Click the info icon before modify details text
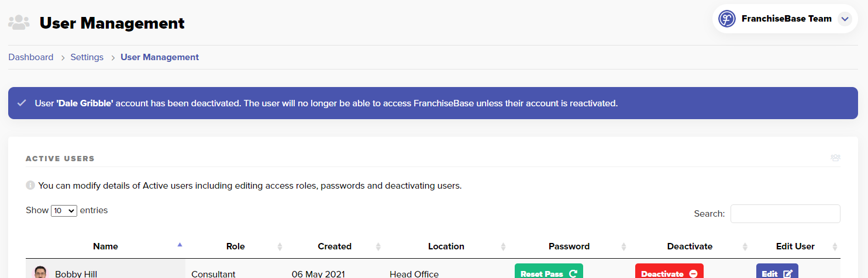This screenshot has width=868, height=278. (x=30, y=186)
